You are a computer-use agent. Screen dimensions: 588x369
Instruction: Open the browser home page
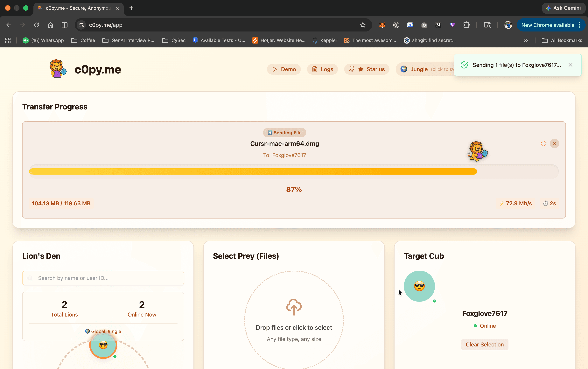pyautogui.click(x=51, y=25)
